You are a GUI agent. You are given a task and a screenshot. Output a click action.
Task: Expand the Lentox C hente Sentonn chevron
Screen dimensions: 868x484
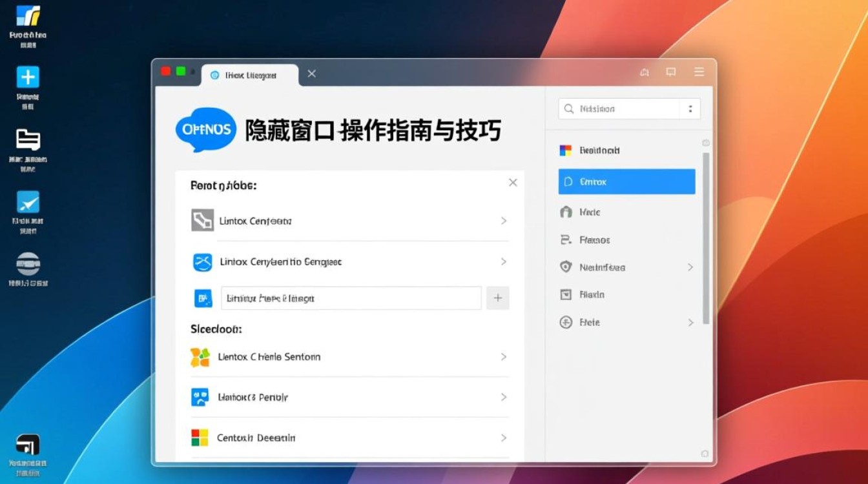[504, 356]
